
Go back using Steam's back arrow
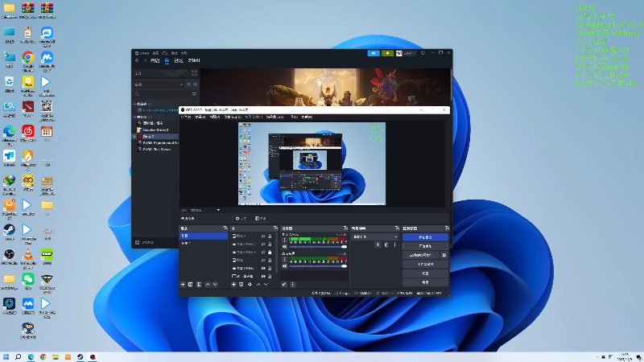137,60
